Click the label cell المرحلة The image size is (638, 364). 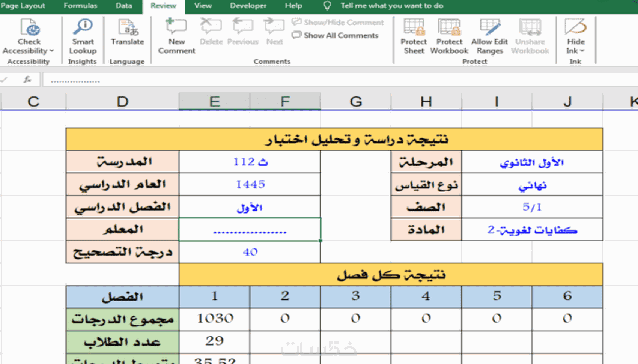pos(426,162)
